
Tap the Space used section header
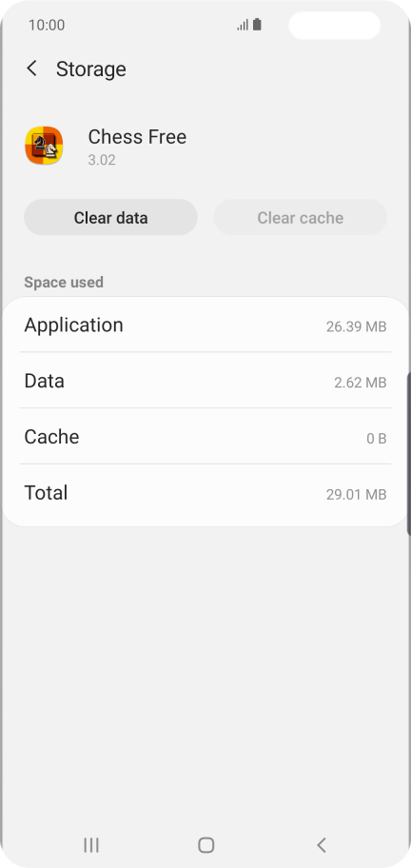coord(64,283)
